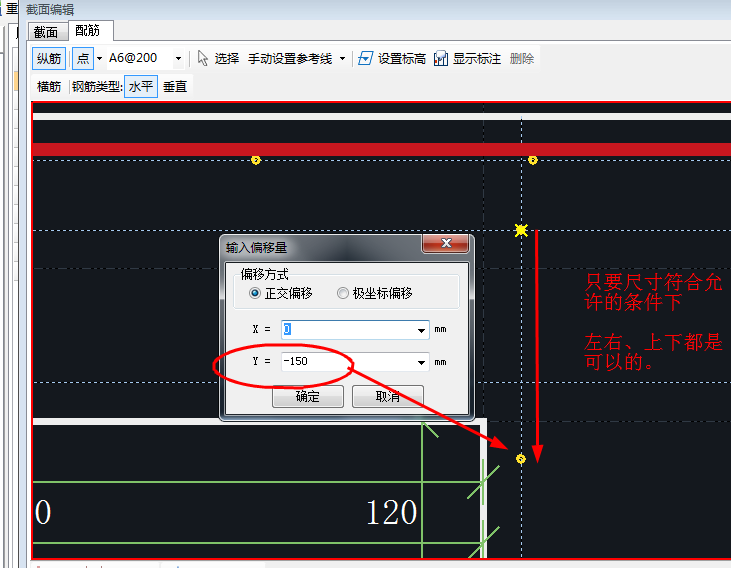
Task: Click the 显示标注 icon
Action: point(441,59)
